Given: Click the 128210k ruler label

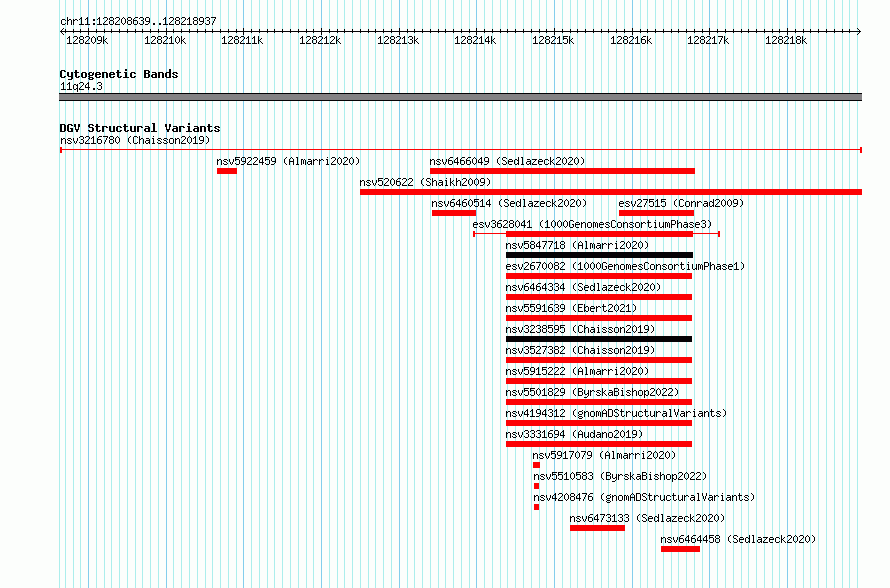Looking at the screenshot, I should [x=165, y=40].
